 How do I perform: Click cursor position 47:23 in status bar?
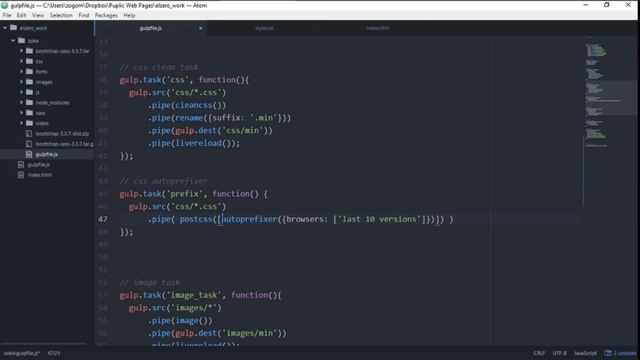click(x=54, y=353)
